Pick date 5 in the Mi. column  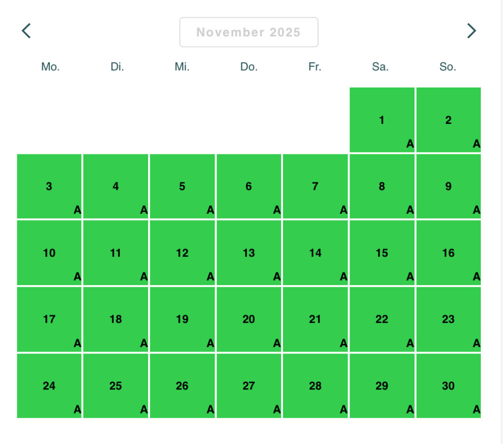(x=182, y=186)
